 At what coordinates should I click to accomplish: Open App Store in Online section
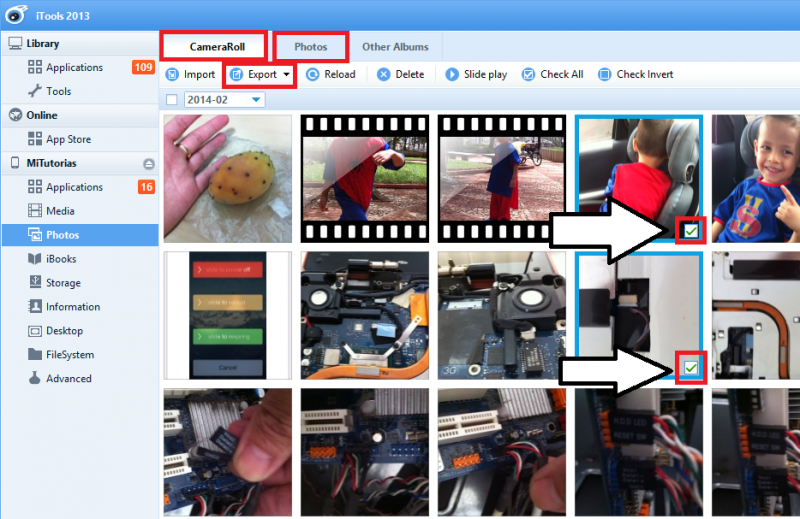[68, 139]
